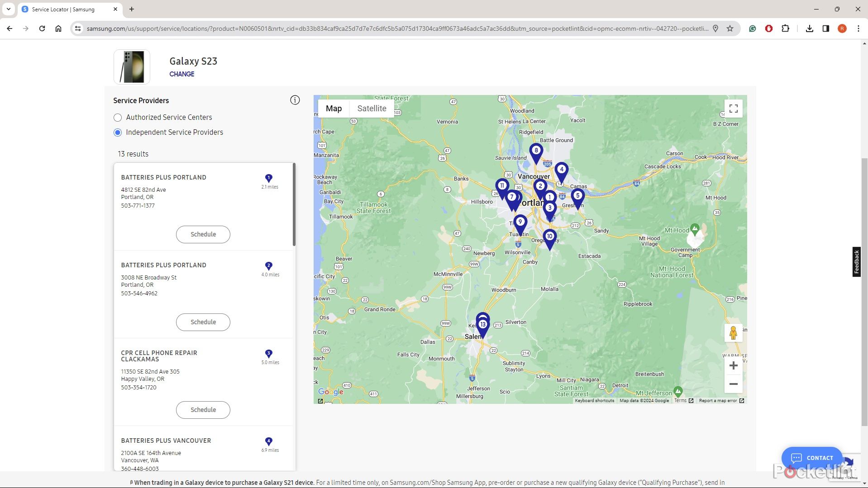The width and height of the screenshot is (868, 488).
Task: Click map pin number 11
Action: [x=501, y=187]
